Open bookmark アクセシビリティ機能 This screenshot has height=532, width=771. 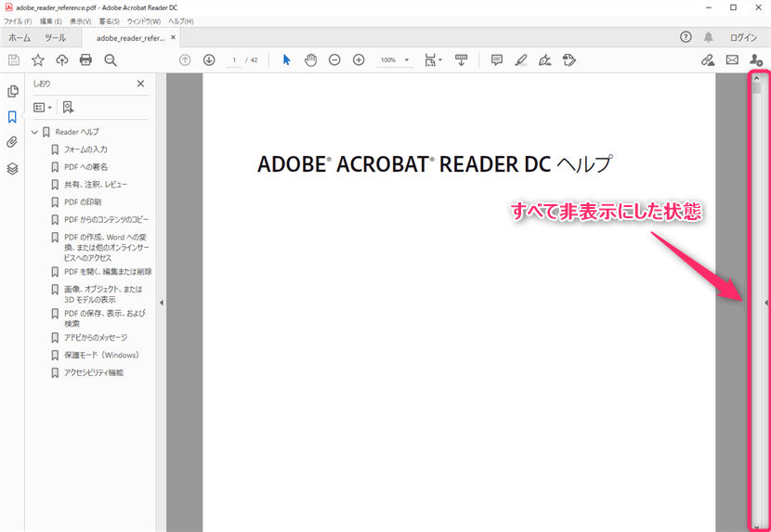pyautogui.click(x=94, y=372)
